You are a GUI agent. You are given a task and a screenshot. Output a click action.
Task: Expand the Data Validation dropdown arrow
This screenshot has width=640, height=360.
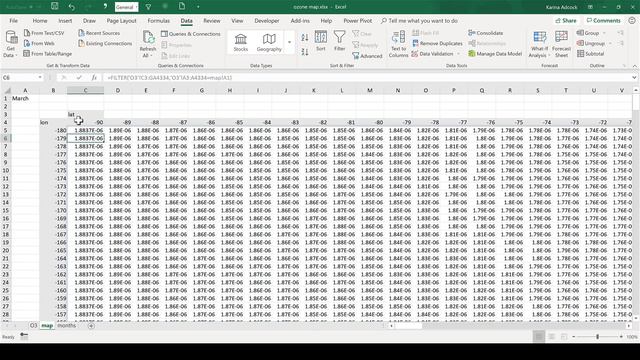click(x=458, y=54)
